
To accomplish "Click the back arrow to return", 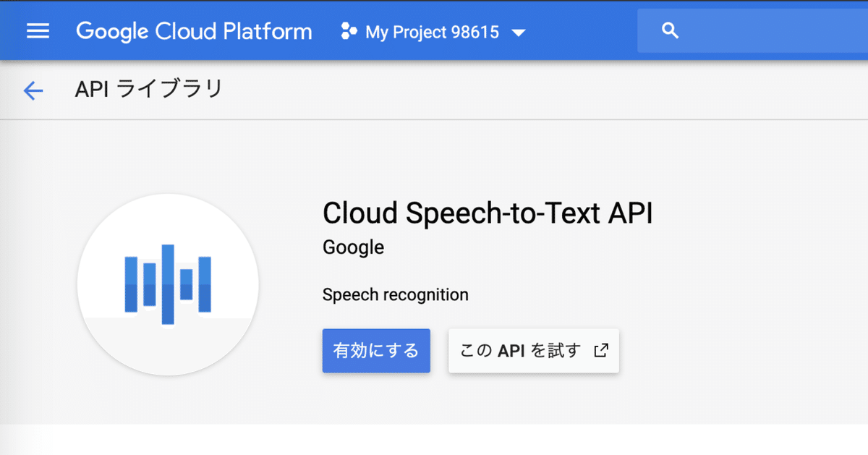I will coord(33,89).
